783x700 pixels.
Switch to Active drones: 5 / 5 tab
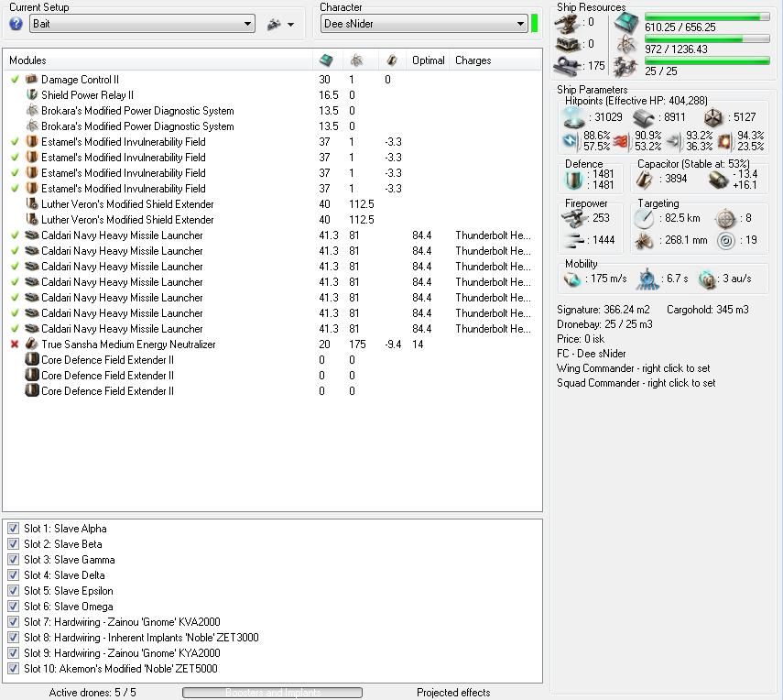coord(92,693)
